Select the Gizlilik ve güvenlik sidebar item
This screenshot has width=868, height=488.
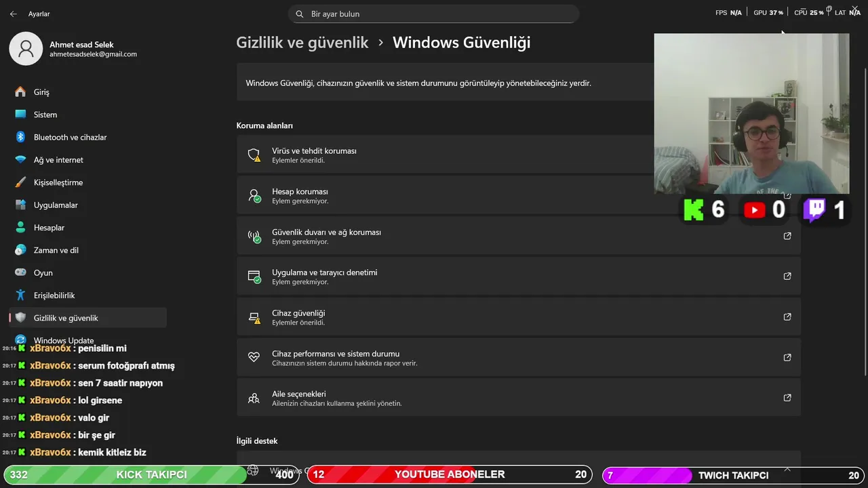[x=87, y=318]
